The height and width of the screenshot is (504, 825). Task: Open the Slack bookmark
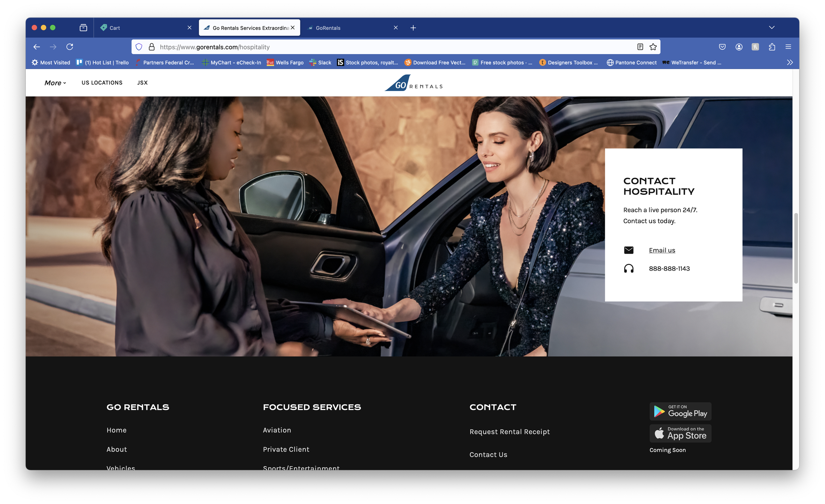point(320,62)
